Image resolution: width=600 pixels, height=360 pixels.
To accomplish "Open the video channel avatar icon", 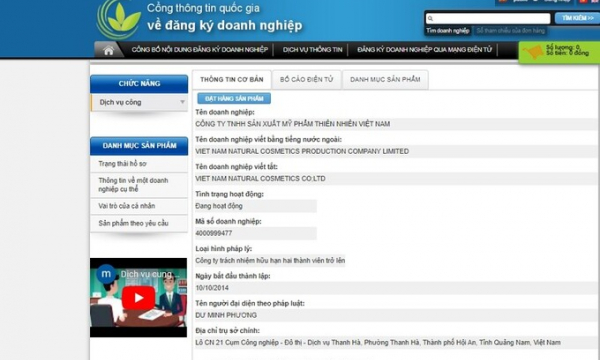I will click(106, 274).
